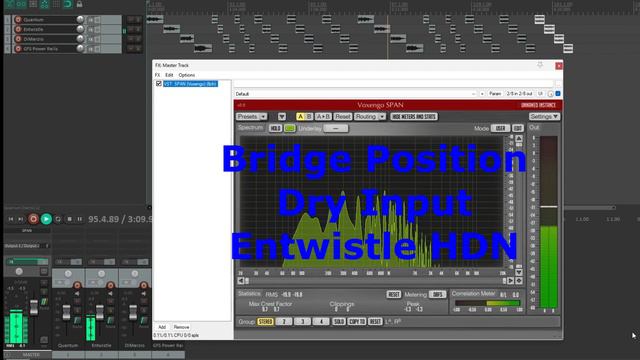Open the SPAN Routing dropdown
The width and height of the screenshot is (640, 360).
coord(370,117)
